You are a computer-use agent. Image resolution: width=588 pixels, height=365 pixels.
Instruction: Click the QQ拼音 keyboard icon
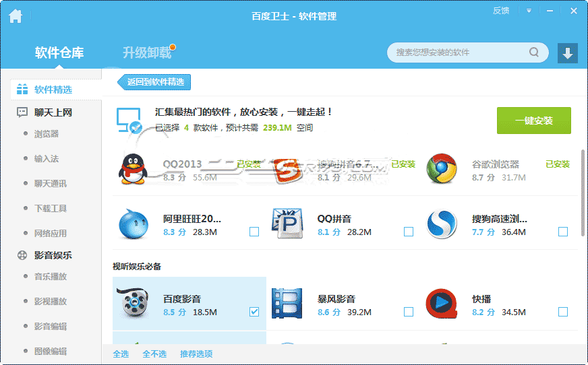[287, 224]
